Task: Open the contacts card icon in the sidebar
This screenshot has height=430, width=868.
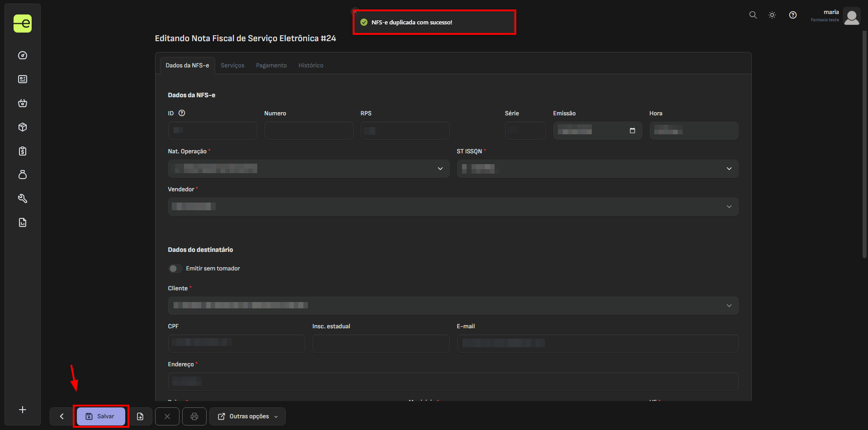Action: click(x=23, y=79)
